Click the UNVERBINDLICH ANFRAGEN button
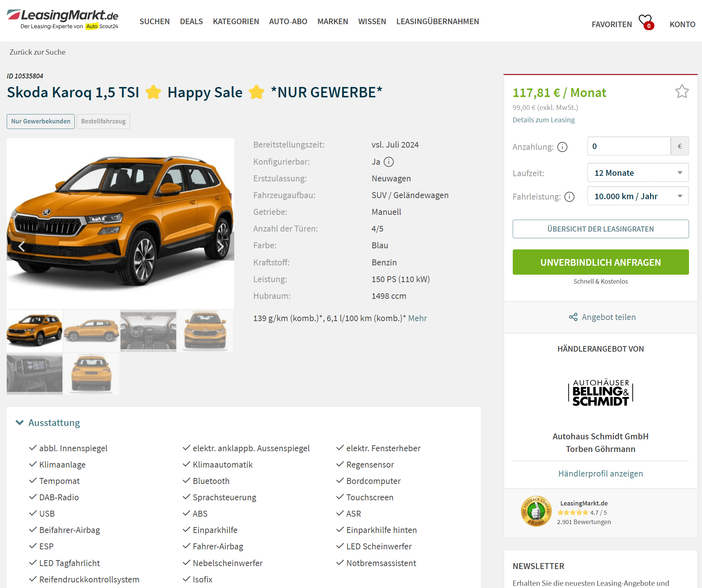The height and width of the screenshot is (588, 702). (600, 262)
